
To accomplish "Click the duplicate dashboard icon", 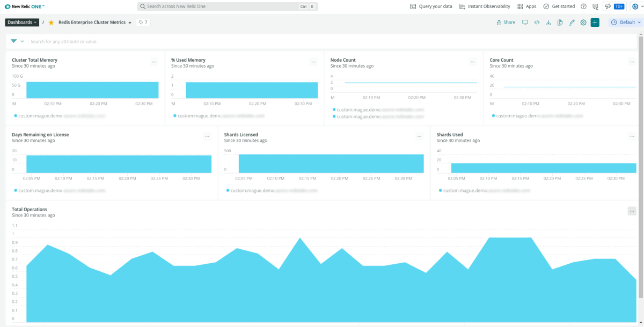I will (560, 23).
